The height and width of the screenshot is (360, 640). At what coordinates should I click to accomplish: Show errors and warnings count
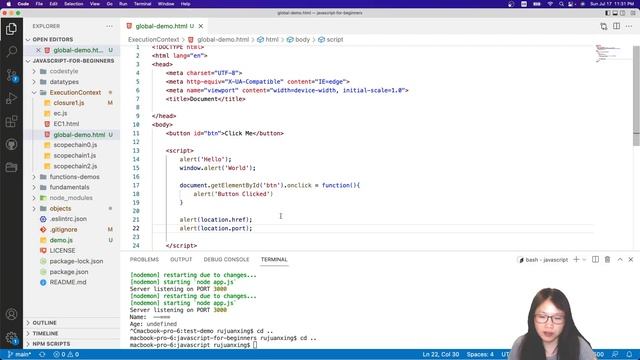(x=66, y=354)
